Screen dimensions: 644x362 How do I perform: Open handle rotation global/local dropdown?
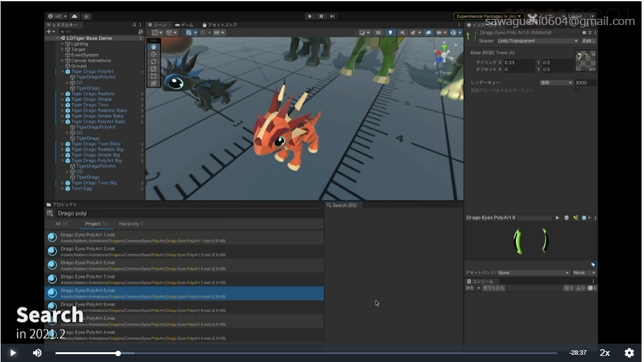click(x=172, y=32)
